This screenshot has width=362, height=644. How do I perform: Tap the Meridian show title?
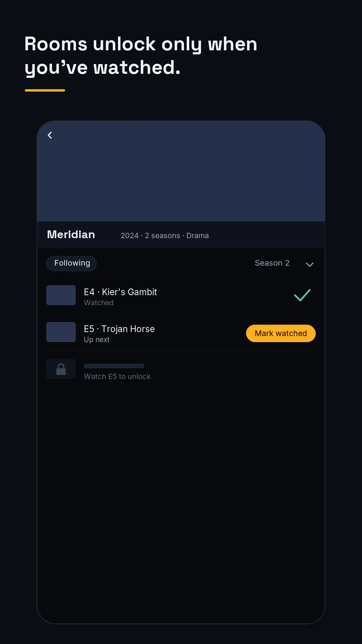[x=71, y=234]
